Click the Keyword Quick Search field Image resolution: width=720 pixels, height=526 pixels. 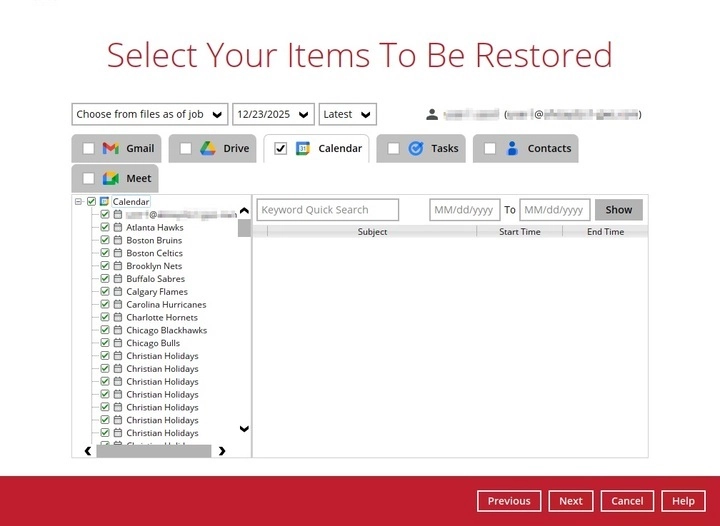[x=328, y=210]
